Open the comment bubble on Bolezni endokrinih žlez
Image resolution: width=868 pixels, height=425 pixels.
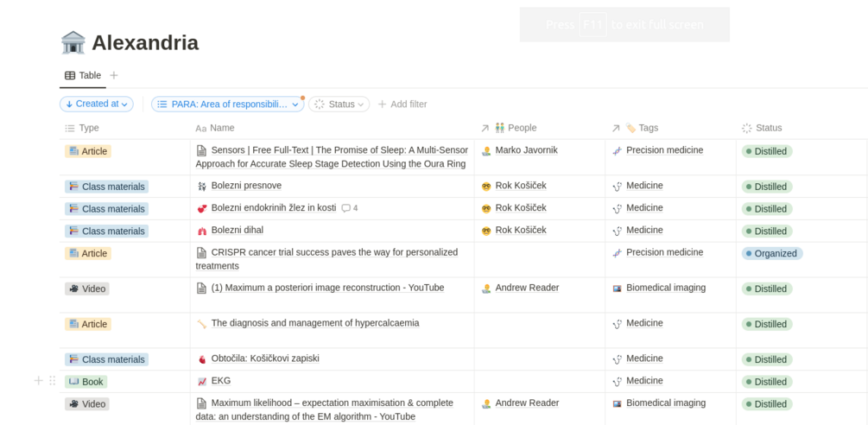tap(349, 208)
